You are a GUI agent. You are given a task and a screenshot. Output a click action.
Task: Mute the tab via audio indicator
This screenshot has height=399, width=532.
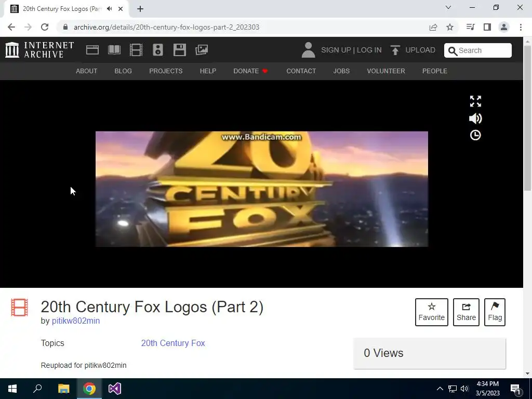(109, 9)
